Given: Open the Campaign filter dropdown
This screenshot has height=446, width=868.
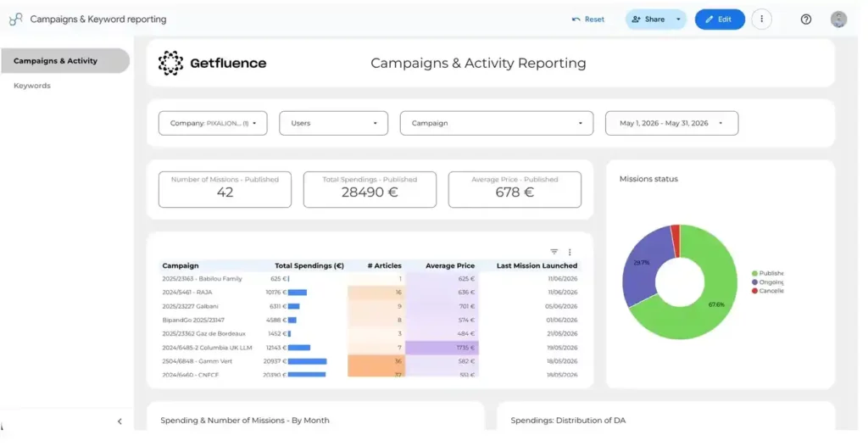Looking at the screenshot, I should coord(497,123).
